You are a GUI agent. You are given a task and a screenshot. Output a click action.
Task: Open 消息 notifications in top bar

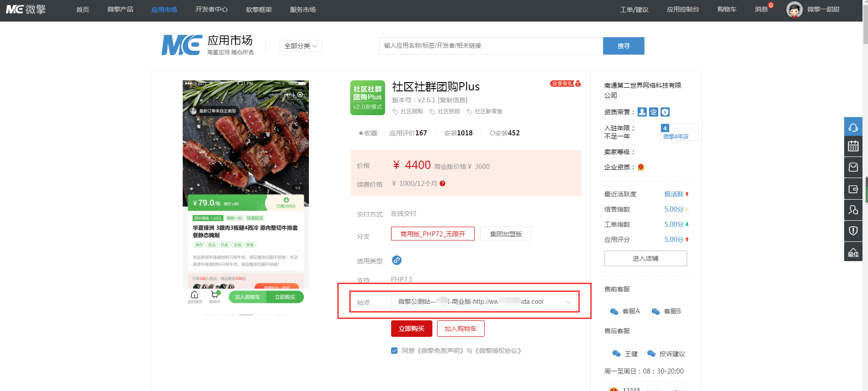point(762,10)
